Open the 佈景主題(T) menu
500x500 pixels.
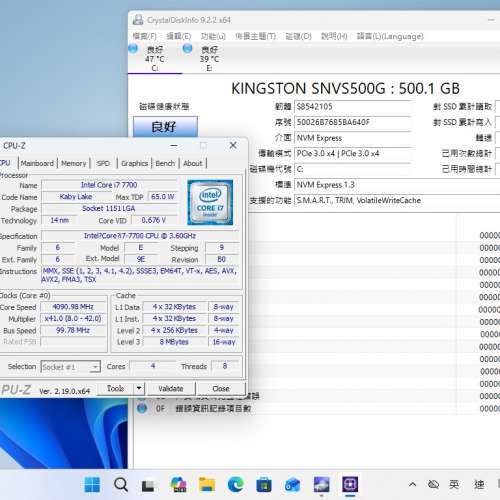click(x=256, y=36)
